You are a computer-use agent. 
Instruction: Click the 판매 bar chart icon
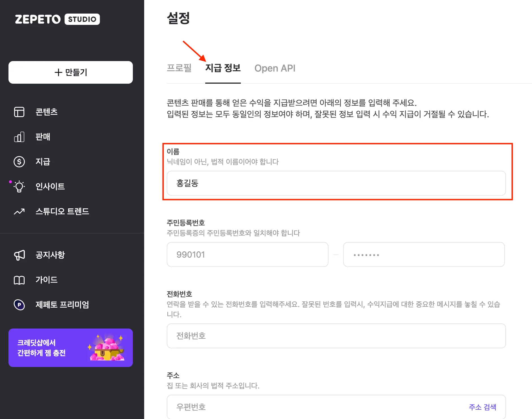pyautogui.click(x=19, y=137)
